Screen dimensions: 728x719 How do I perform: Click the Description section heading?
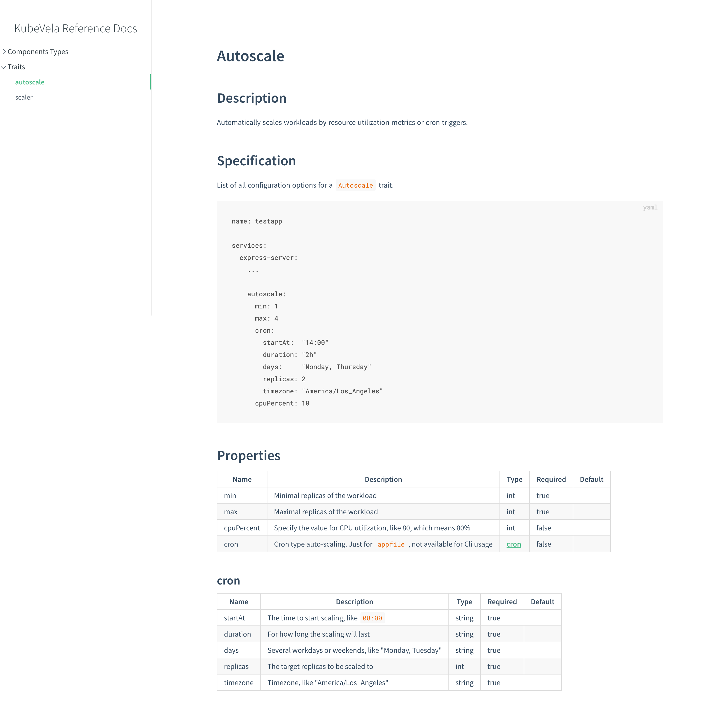(251, 98)
